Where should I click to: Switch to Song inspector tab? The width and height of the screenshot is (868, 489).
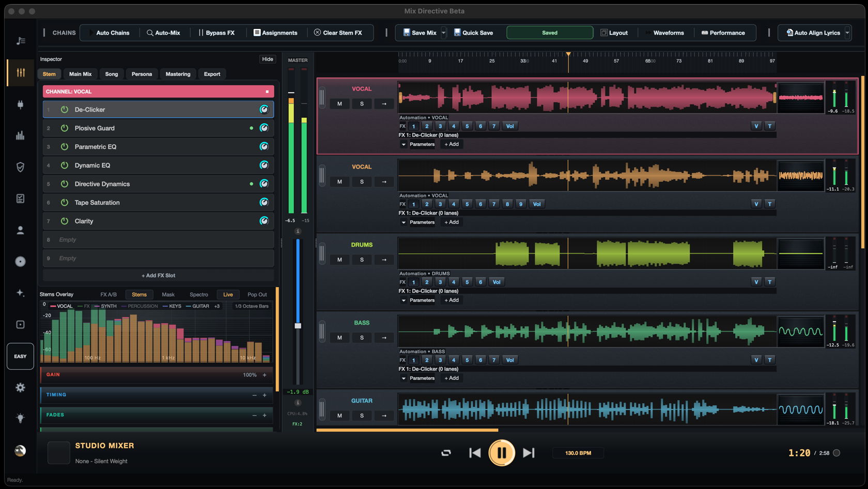point(112,74)
